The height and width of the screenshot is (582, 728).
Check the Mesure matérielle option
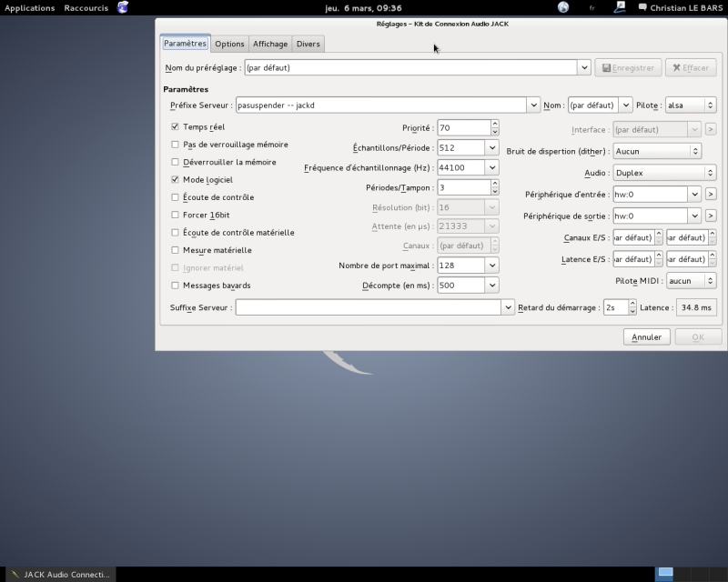(175, 250)
